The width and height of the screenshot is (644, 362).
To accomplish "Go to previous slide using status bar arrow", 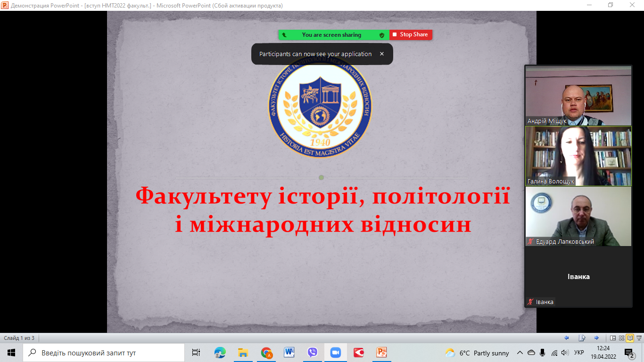I will pos(567,338).
